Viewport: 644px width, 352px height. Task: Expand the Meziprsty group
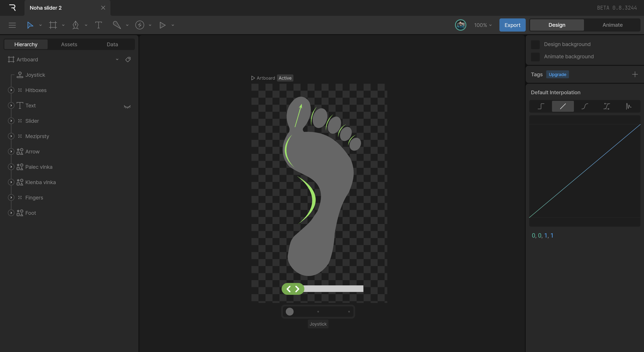[11, 136]
